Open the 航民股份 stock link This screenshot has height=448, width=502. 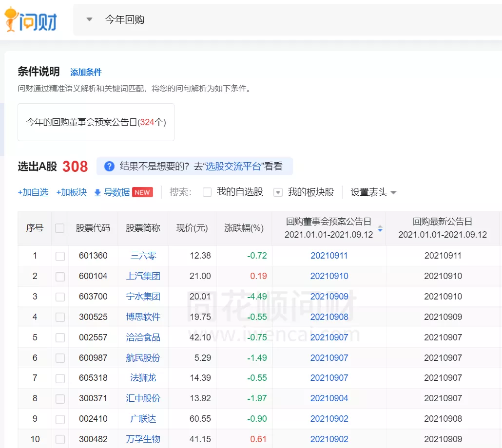tap(143, 358)
